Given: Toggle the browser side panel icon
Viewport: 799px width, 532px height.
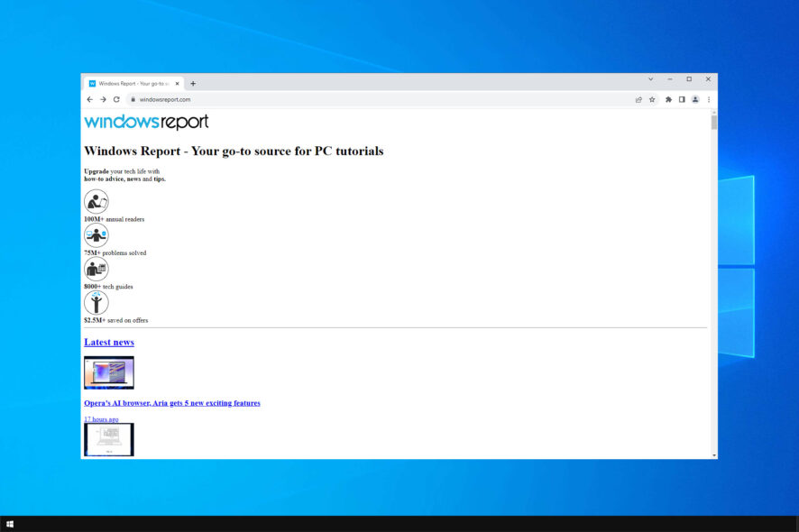Looking at the screenshot, I should pos(682,99).
